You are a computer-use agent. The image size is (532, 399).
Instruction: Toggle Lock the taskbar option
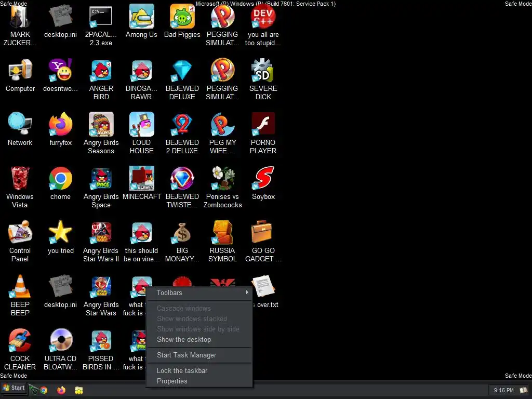click(x=199, y=370)
